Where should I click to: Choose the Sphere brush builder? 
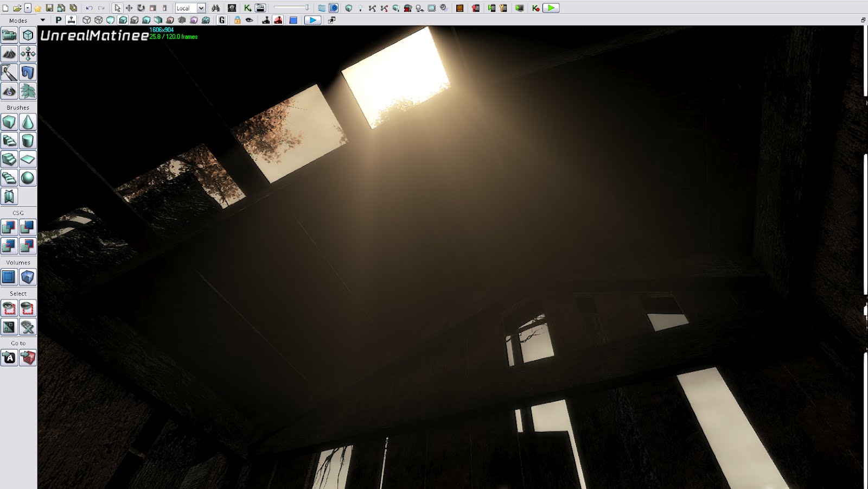click(28, 177)
